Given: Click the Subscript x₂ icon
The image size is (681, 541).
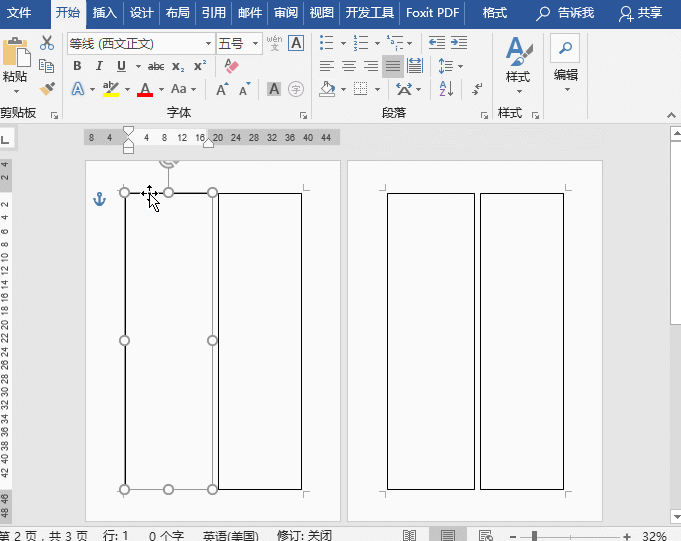Looking at the screenshot, I should [178, 66].
